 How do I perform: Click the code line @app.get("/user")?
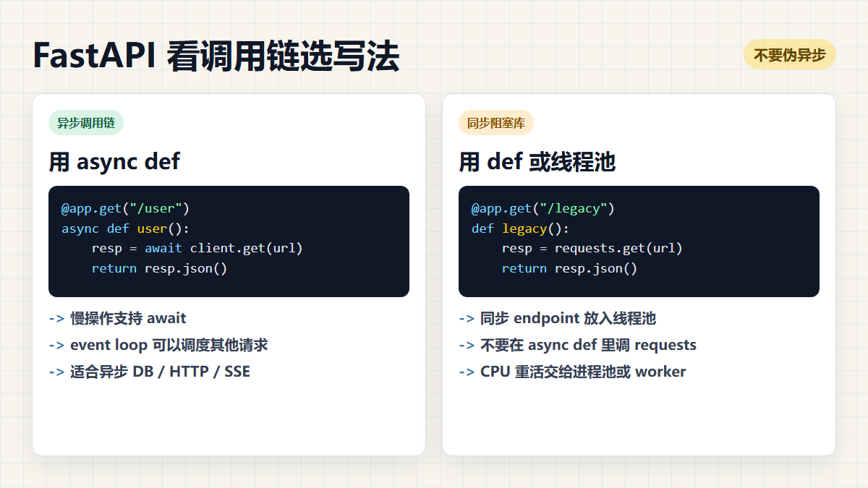(x=125, y=208)
